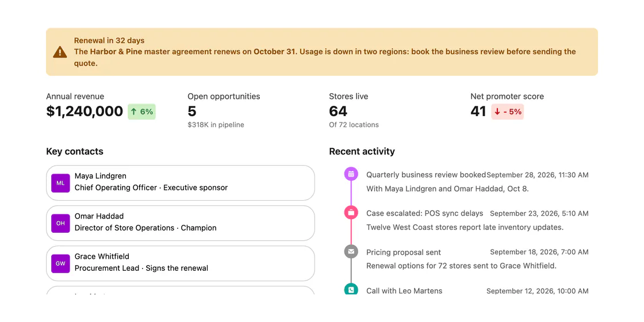This screenshot has width=644, height=322.
Task: Click the 'September 23, 2026, 5:10 AM' timestamp
Action: tap(539, 213)
